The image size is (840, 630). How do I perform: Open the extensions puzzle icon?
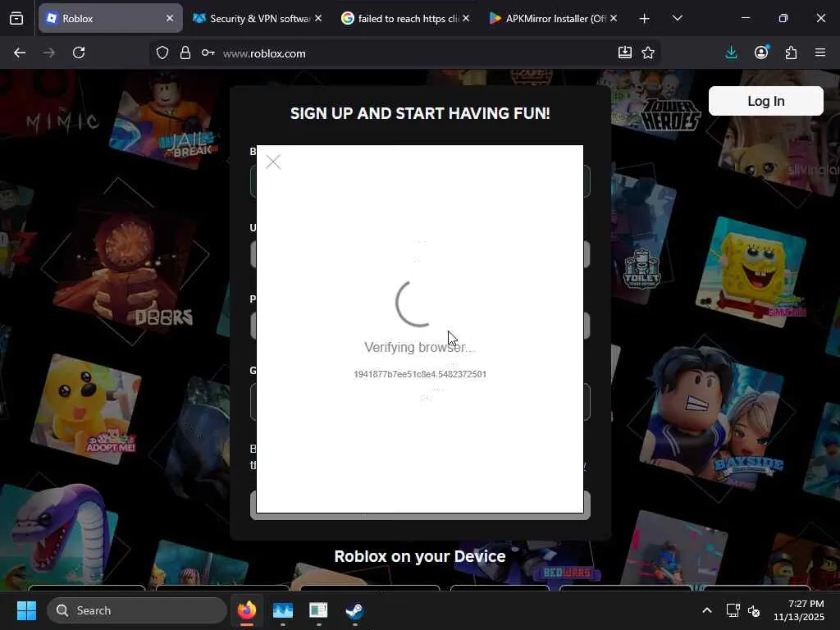point(791,52)
